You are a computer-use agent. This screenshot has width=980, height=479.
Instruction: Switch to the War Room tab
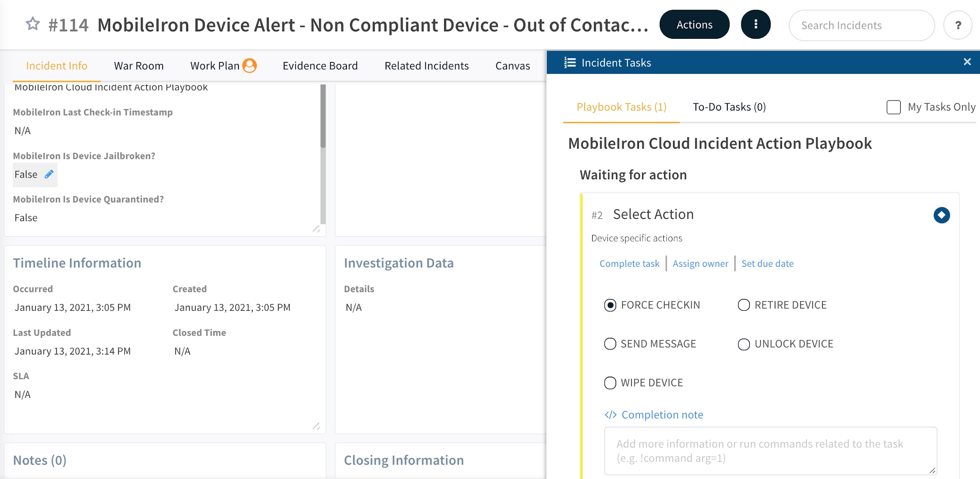pyautogui.click(x=139, y=65)
